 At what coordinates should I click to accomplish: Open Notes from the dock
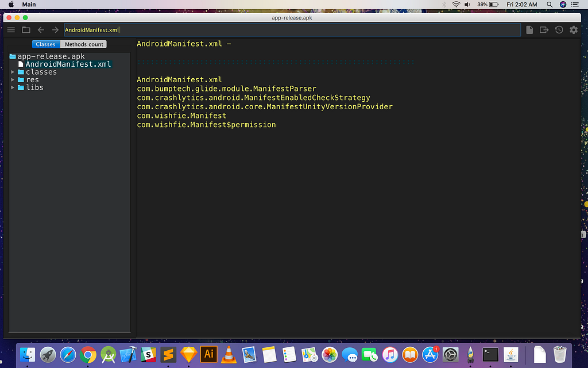pos(269,354)
